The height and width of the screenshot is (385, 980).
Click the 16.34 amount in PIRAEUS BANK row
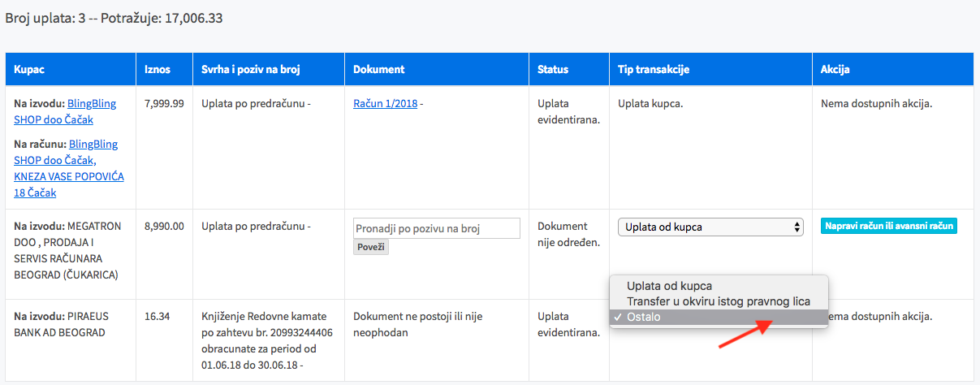(x=157, y=316)
